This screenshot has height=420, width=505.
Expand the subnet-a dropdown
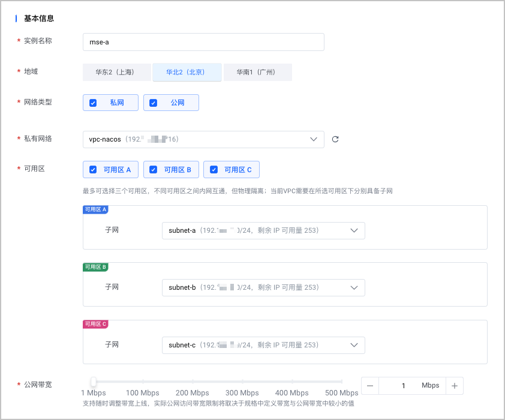coord(263,230)
